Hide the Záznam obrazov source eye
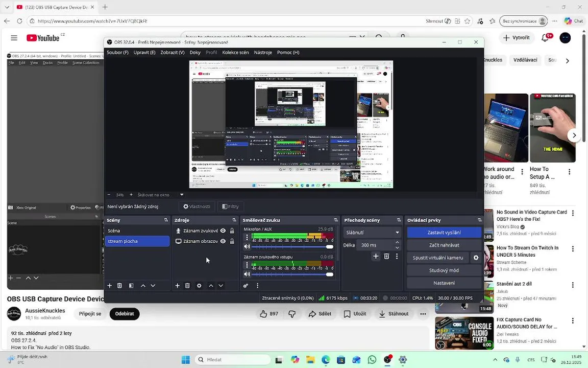The image size is (588, 368). point(223,241)
